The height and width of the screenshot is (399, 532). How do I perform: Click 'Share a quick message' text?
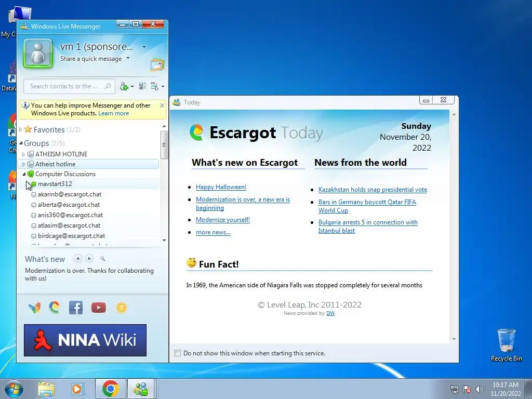pyautogui.click(x=90, y=58)
